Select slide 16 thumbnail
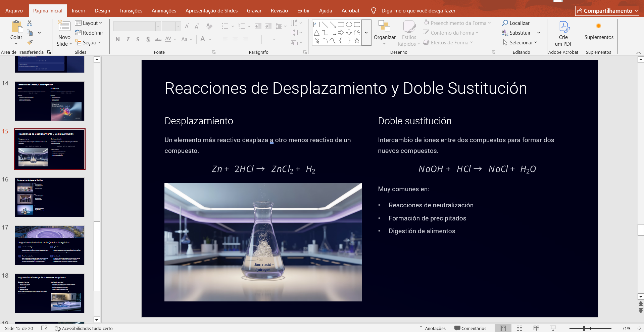Screen dimensions: 644x332 coord(50,197)
